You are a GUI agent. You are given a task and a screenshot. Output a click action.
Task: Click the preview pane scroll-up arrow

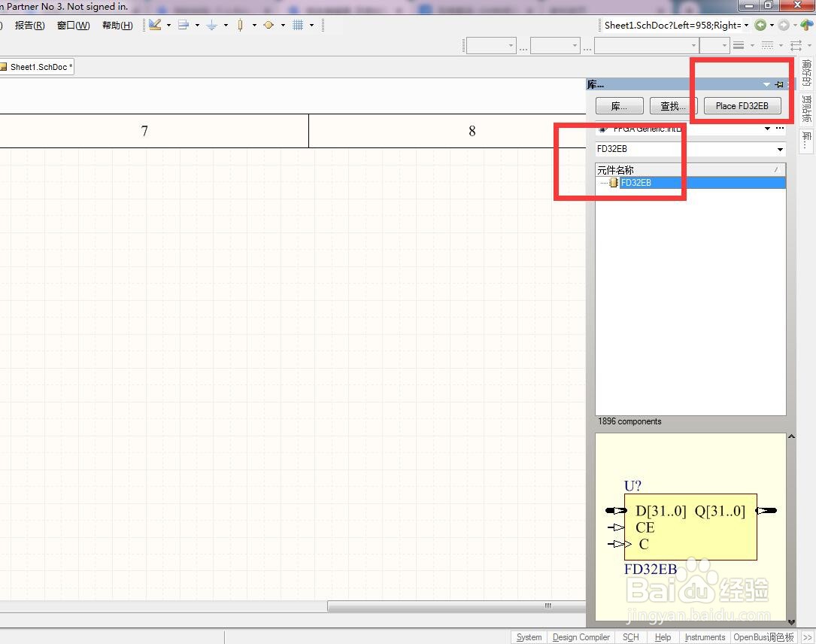pos(791,437)
